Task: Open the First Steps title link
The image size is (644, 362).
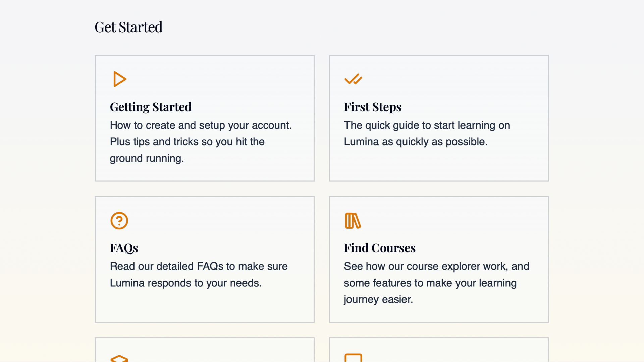Action: (372, 107)
